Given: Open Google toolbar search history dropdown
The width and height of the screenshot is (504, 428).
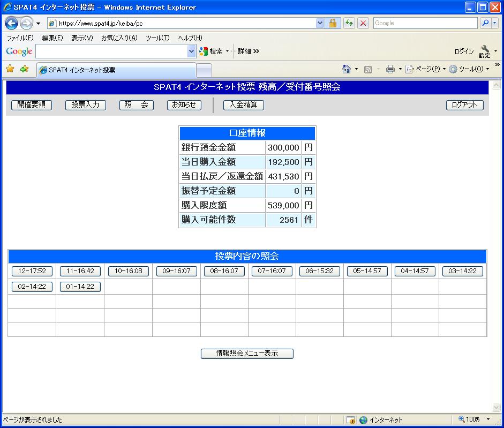Looking at the screenshot, I should click(192, 51).
